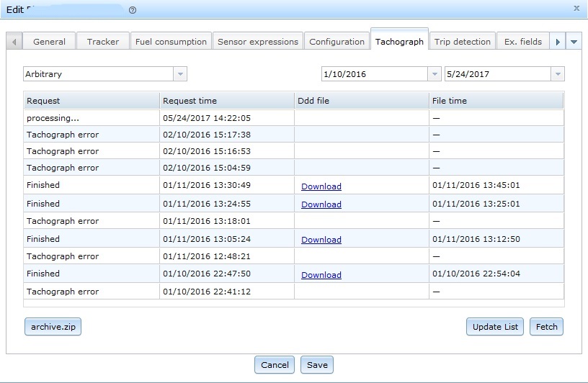Expand the Arbitrary period dropdown
This screenshot has width=588, height=383.
click(x=180, y=74)
